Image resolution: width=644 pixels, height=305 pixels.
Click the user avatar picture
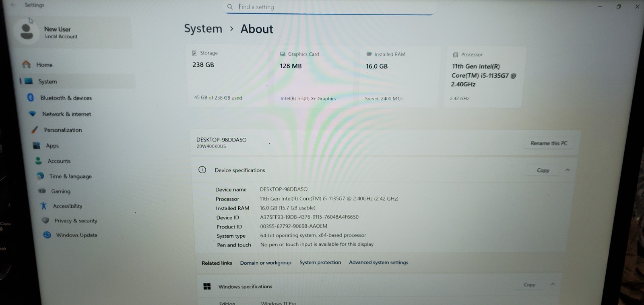click(x=27, y=32)
